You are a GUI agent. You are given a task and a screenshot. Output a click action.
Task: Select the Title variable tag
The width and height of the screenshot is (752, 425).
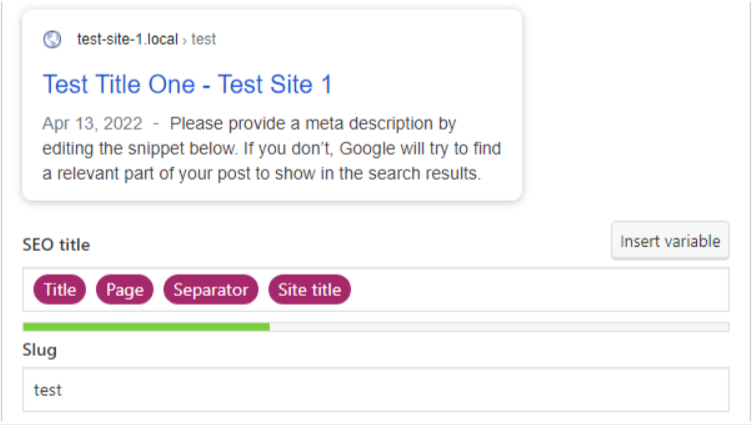(x=59, y=290)
